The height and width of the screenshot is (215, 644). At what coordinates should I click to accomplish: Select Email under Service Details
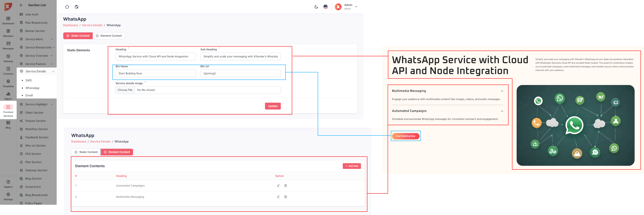pyautogui.click(x=29, y=95)
